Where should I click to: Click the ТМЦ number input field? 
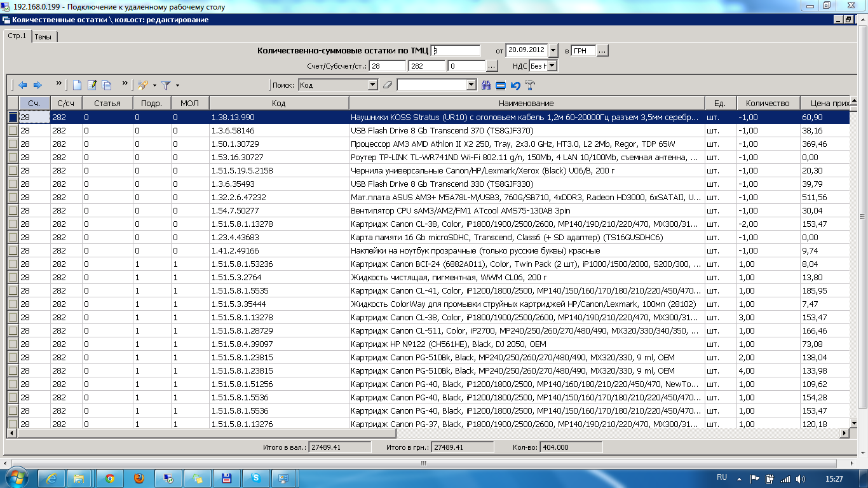(456, 50)
